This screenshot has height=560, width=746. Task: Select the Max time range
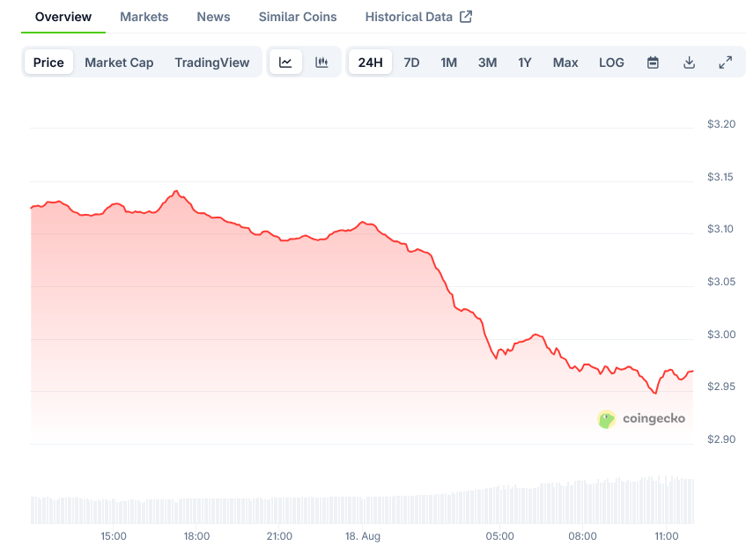click(565, 63)
